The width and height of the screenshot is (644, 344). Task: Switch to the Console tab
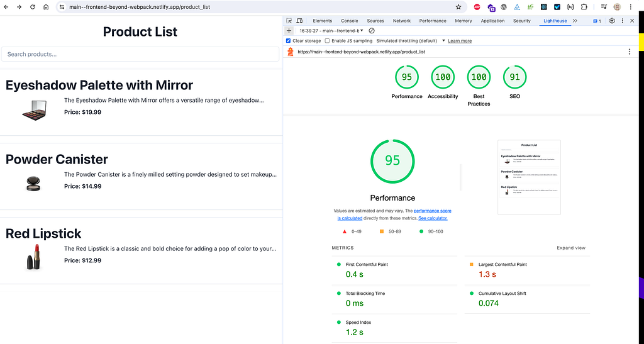[350, 21]
